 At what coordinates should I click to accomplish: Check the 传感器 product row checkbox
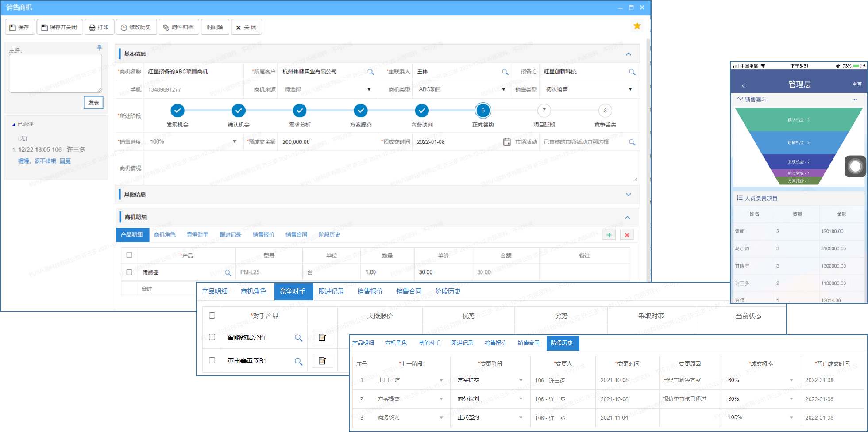pos(129,272)
